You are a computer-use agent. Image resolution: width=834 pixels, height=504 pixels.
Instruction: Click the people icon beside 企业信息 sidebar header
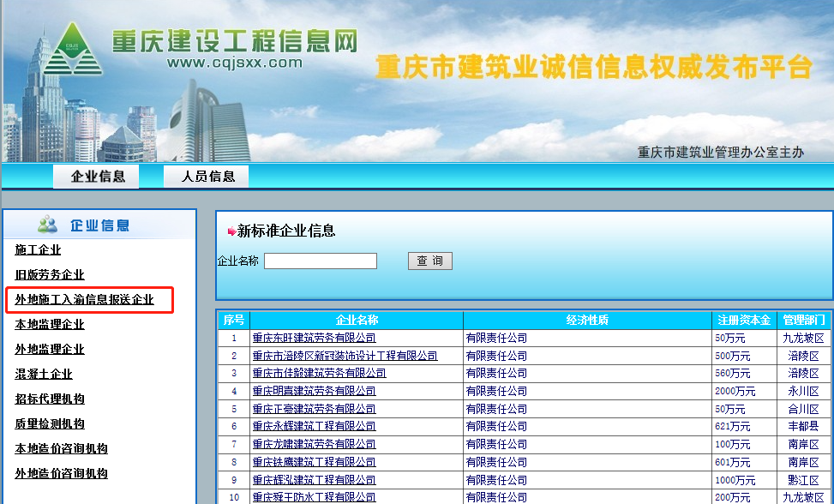tap(48, 225)
